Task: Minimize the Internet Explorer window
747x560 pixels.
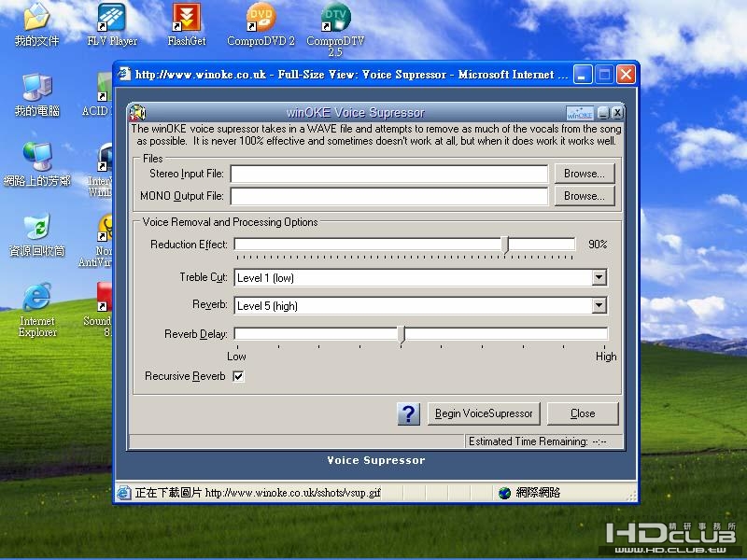Action: (583, 75)
